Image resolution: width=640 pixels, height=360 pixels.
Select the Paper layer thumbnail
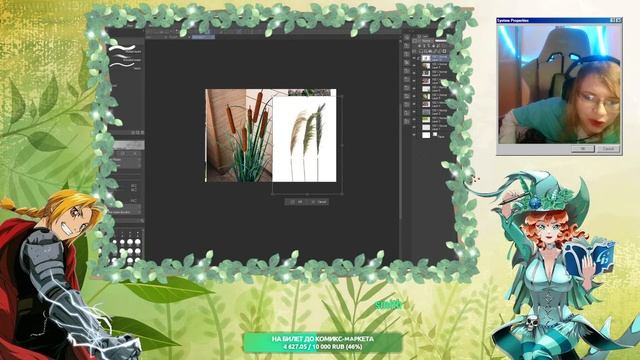(x=426, y=135)
